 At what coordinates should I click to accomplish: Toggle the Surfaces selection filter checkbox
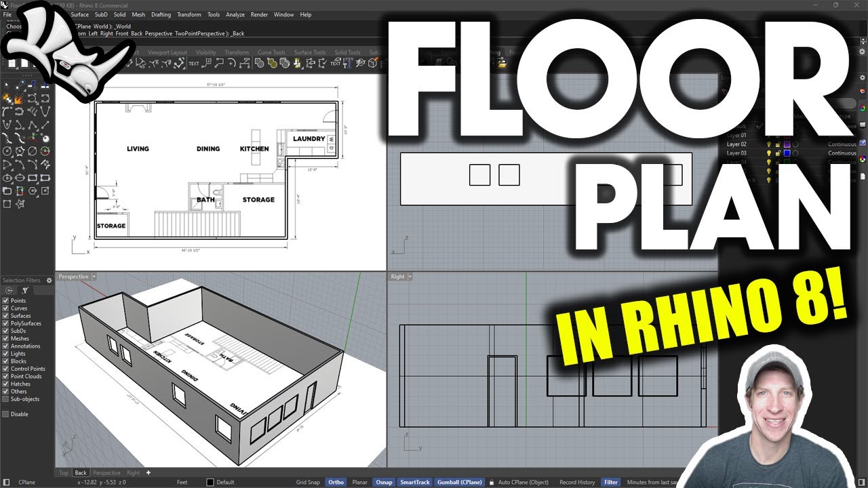(5, 316)
